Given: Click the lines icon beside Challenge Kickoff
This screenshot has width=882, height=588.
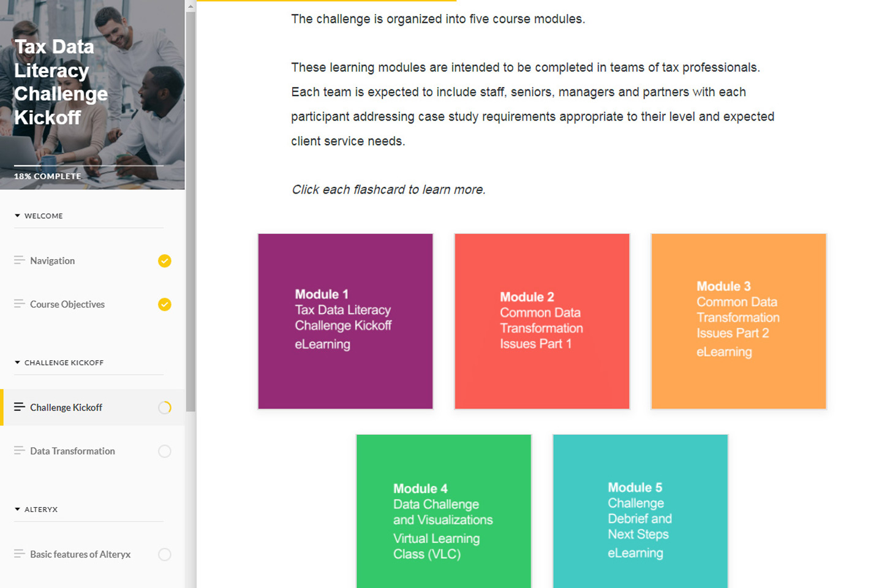Looking at the screenshot, I should click(19, 407).
